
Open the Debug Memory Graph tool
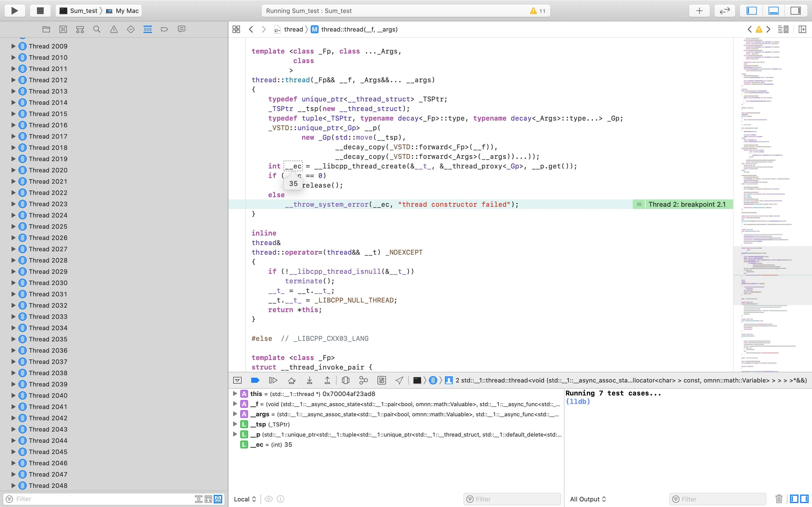[363, 380]
